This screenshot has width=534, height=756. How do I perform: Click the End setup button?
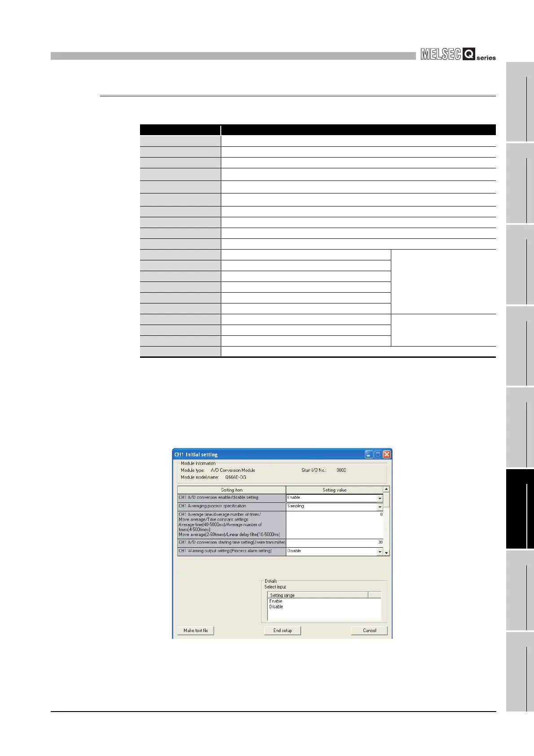(x=282, y=630)
